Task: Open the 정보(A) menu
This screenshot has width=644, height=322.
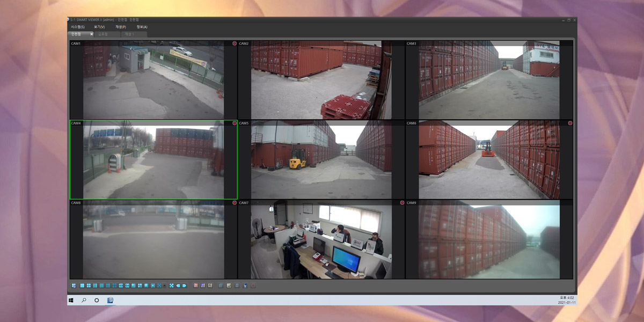Action: tap(142, 27)
